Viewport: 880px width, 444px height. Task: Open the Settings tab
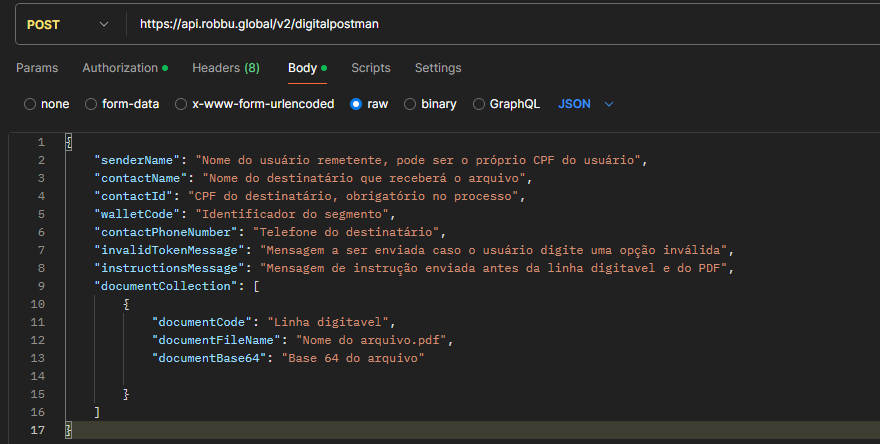(438, 68)
